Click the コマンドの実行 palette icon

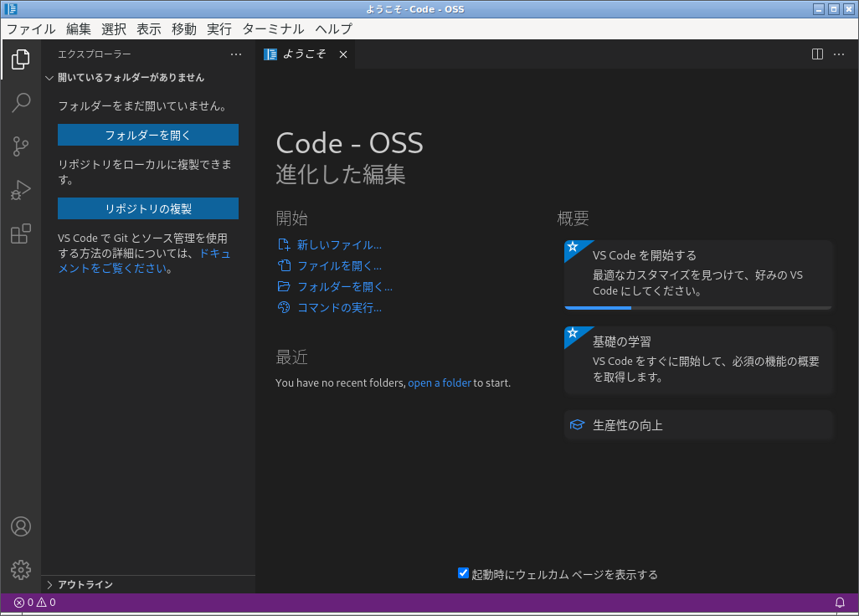coord(284,307)
